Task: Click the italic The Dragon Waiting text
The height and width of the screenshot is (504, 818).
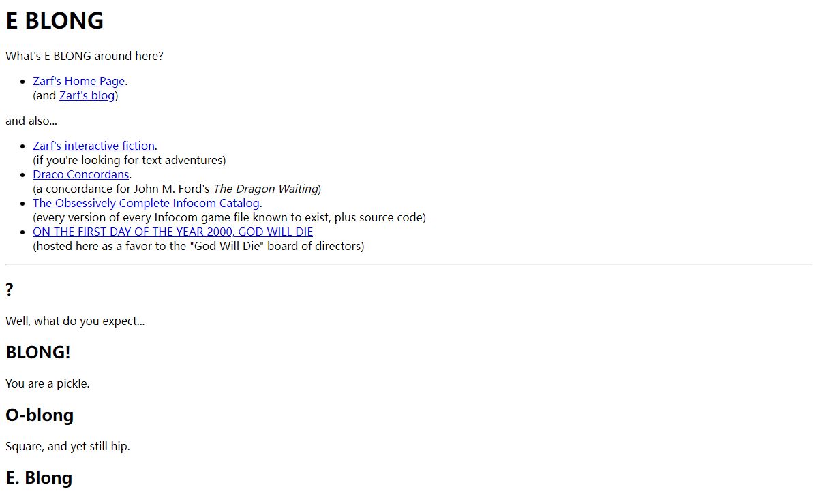Action: click(266, 189)
